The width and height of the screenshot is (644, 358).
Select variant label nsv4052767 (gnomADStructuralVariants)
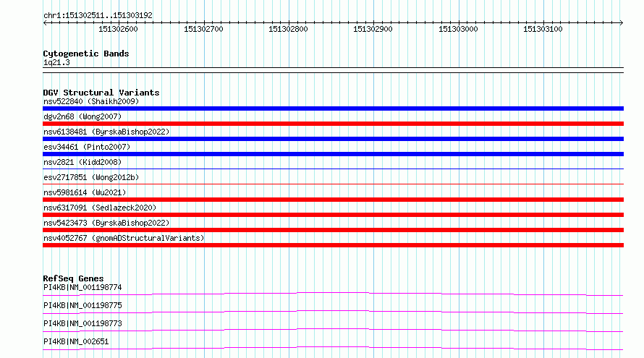click(124, 238)
